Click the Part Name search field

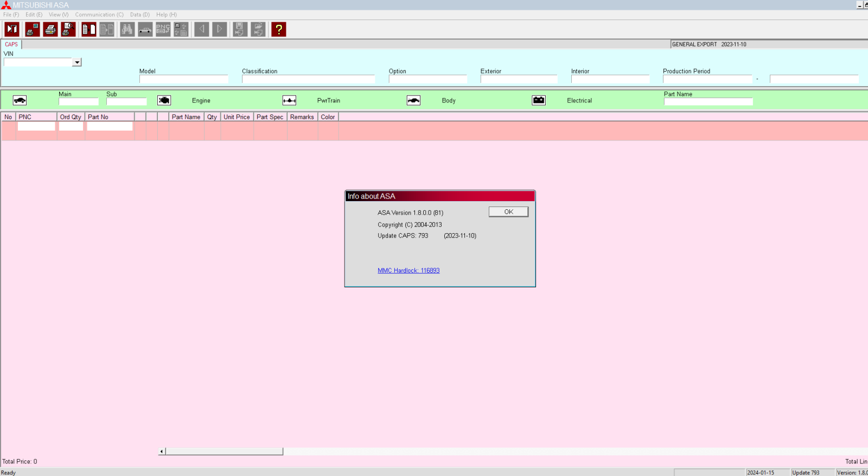pos(709,101)
